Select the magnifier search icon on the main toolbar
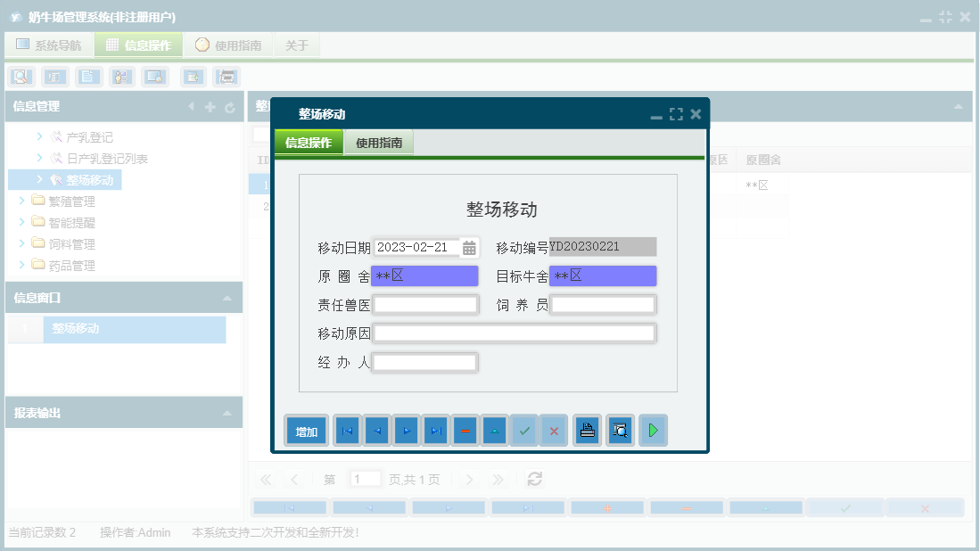 (19, 77)
